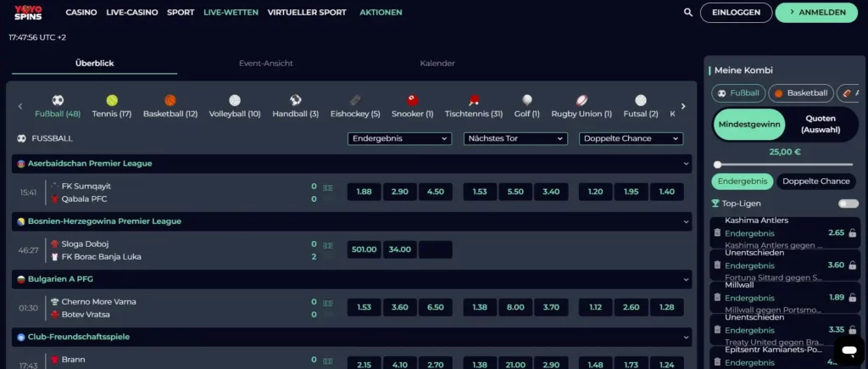Select the Mindestgewinn mode

[749, 124]
